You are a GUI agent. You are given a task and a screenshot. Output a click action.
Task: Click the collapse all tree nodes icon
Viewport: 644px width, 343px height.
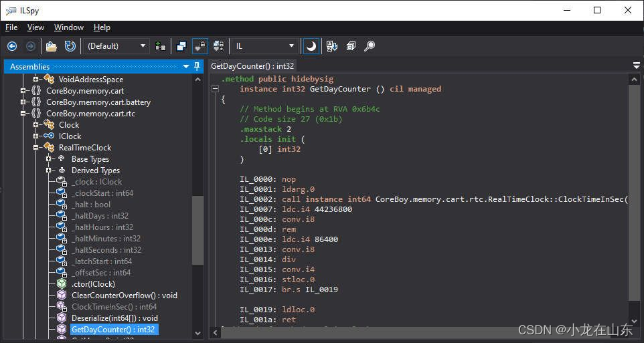click(351, 46)
